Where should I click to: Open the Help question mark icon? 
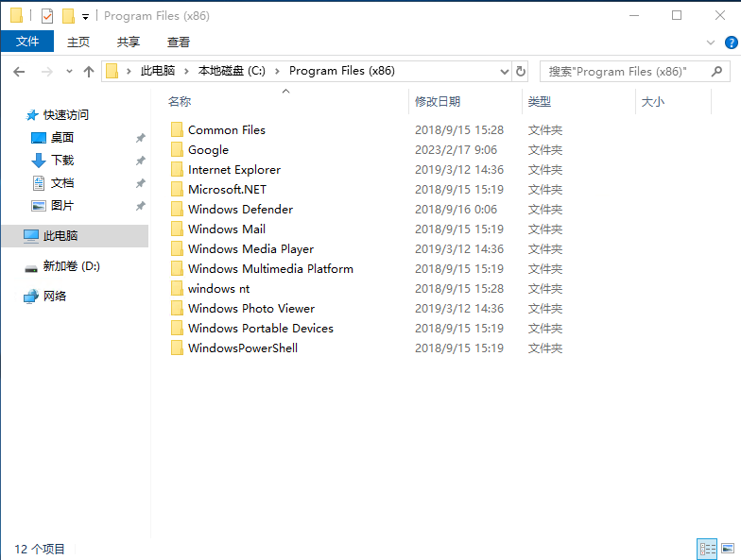coord(731,42)
